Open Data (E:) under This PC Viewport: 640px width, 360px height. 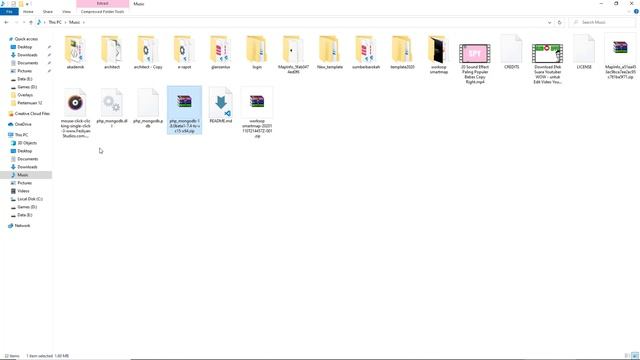pyautogui.click(x=24, y=215)
